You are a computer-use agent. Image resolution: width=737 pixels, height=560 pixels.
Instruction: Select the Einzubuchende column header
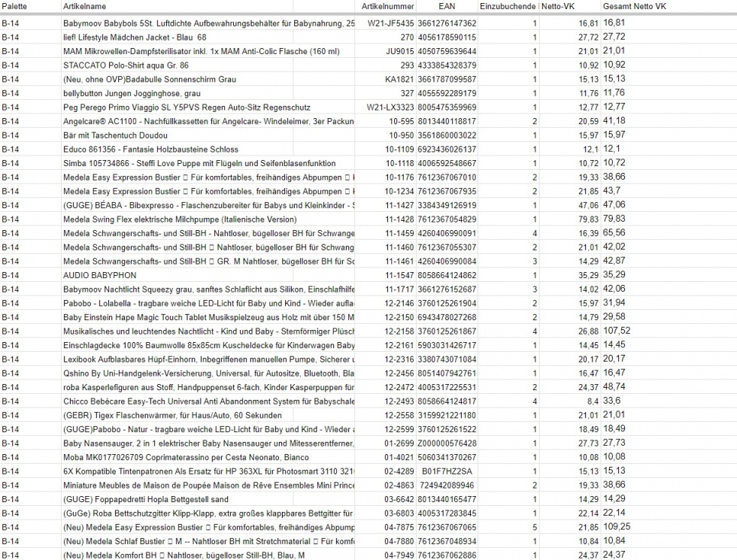click(x=508, y=7)
